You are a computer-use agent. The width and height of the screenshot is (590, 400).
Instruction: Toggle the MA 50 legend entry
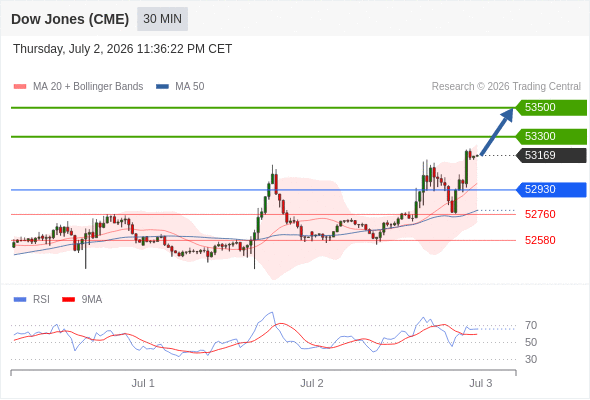click(x=180, y=87)
